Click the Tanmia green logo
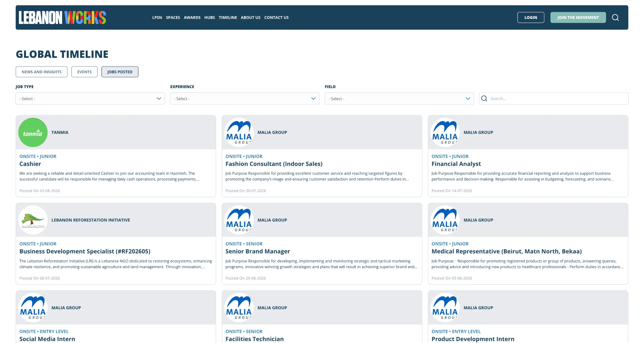 tap(33, 132)
